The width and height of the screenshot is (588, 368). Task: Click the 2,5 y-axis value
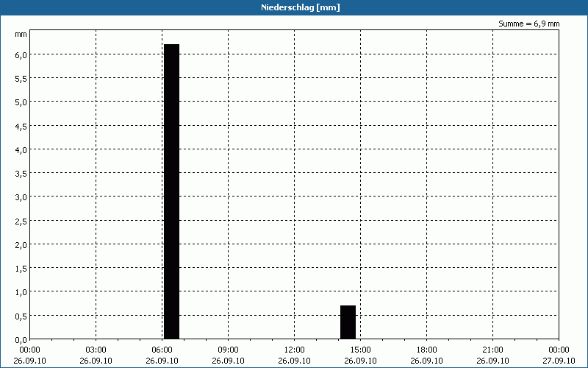pos(21,222)
